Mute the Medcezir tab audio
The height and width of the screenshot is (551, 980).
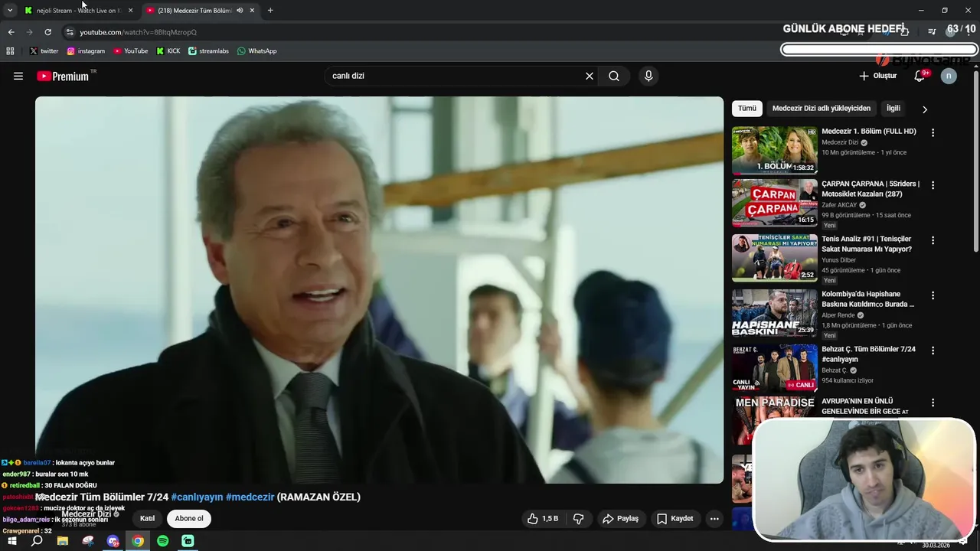(240, 11)
